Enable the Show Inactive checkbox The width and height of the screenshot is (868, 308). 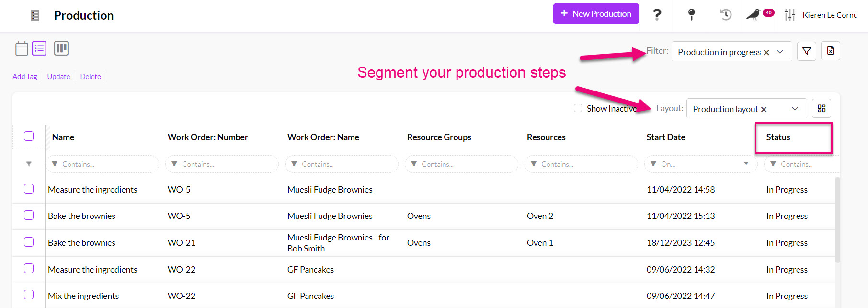click(x=578, y=108)
